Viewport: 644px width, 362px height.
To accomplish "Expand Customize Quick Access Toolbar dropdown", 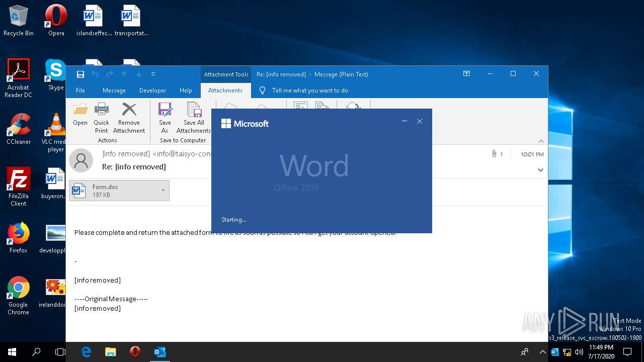I will click(x=153, y=74).
